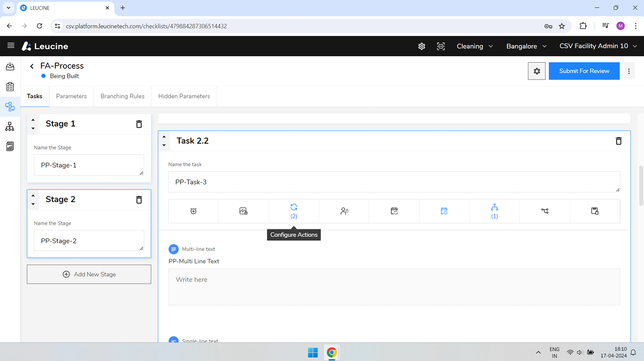Move Task 2.2 up with arrow
Viewport: 644px width, 361px height.
point(164,137)
